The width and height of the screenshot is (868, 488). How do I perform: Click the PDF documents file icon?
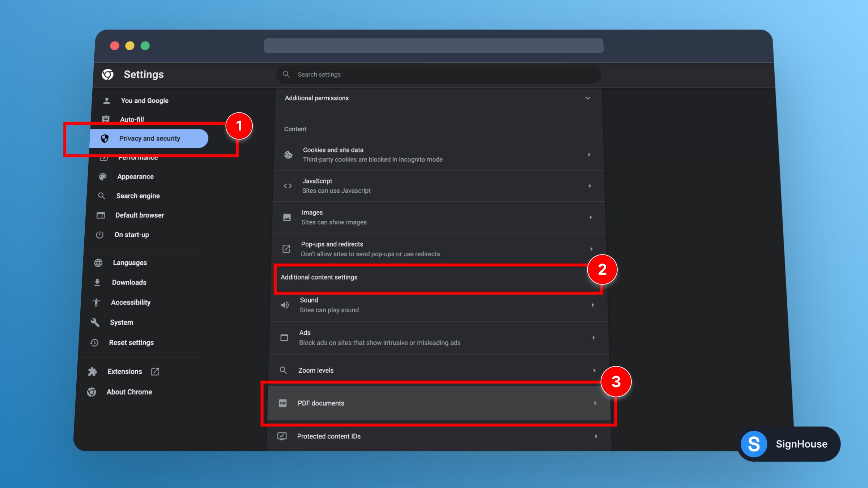click(282, 403)
